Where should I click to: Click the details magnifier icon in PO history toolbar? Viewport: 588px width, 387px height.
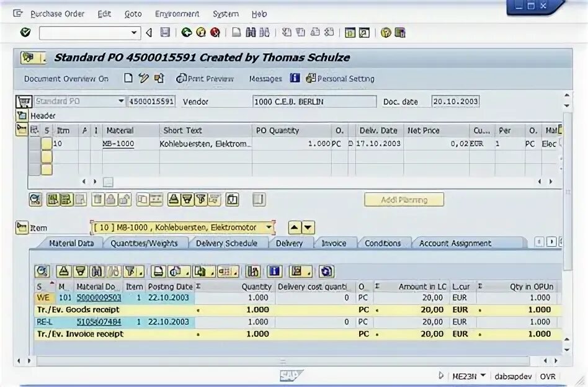[42, 271]
